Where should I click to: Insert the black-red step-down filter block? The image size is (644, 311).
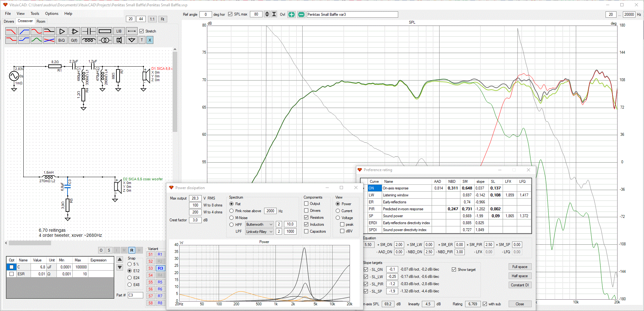49,31
